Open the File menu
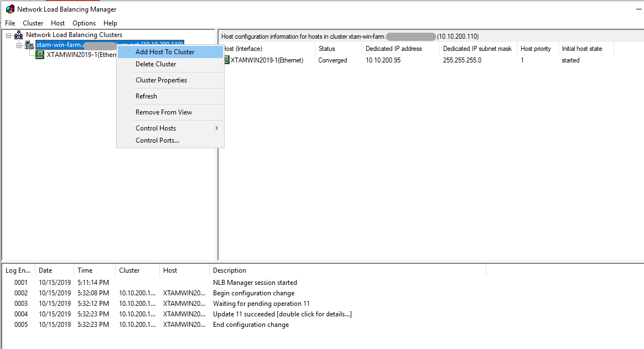 10,23
